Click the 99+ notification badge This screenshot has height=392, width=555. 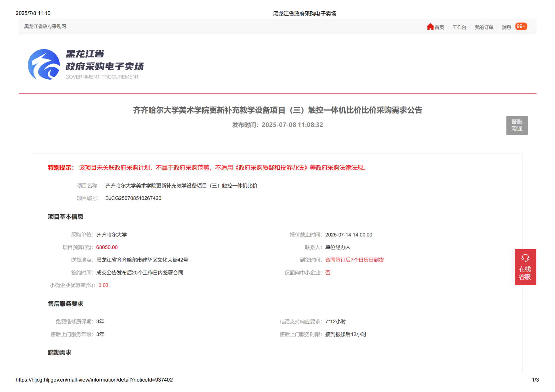pos(521,27)
